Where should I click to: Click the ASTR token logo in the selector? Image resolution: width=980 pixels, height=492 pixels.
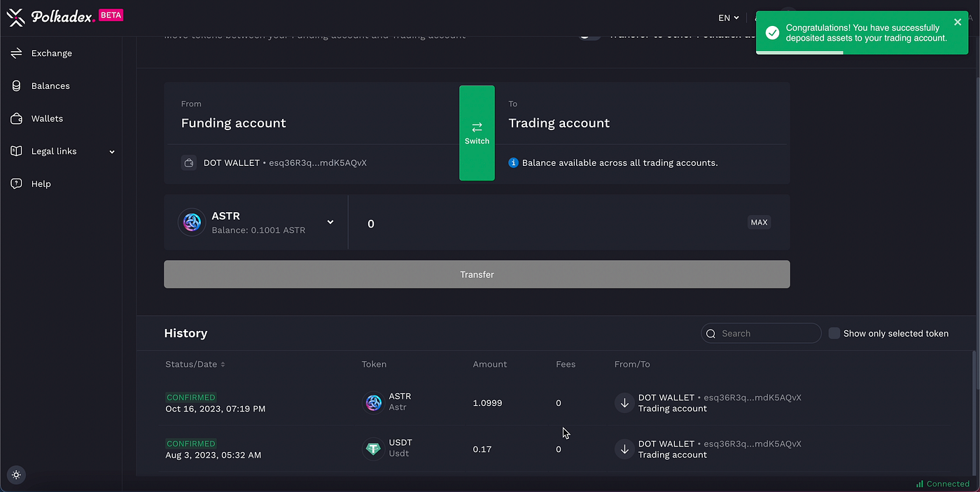pyautogui.click(x=192, y=223)
